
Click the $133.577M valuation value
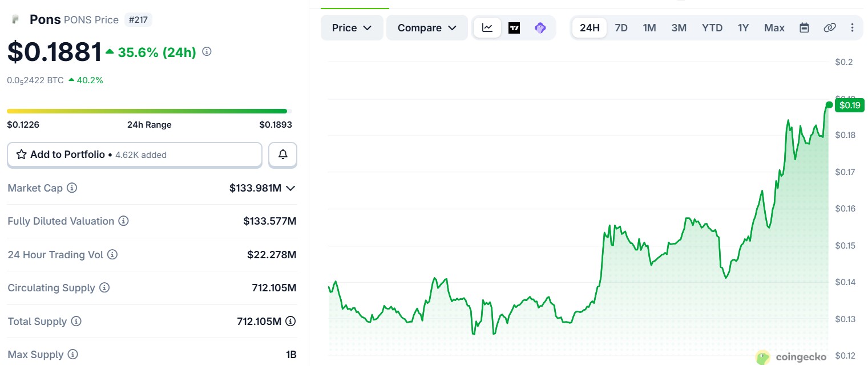click(x=270, y=221)
